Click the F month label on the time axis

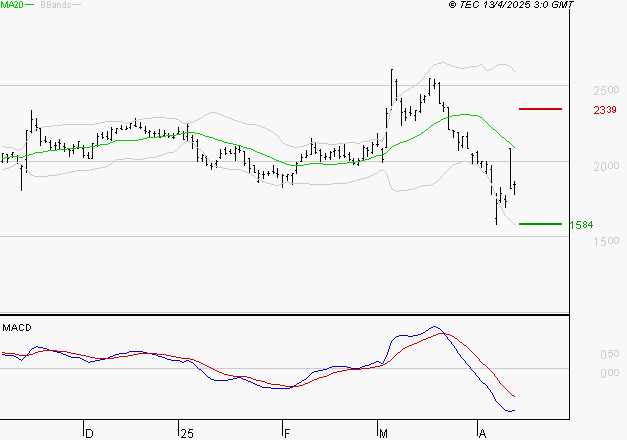287,434
